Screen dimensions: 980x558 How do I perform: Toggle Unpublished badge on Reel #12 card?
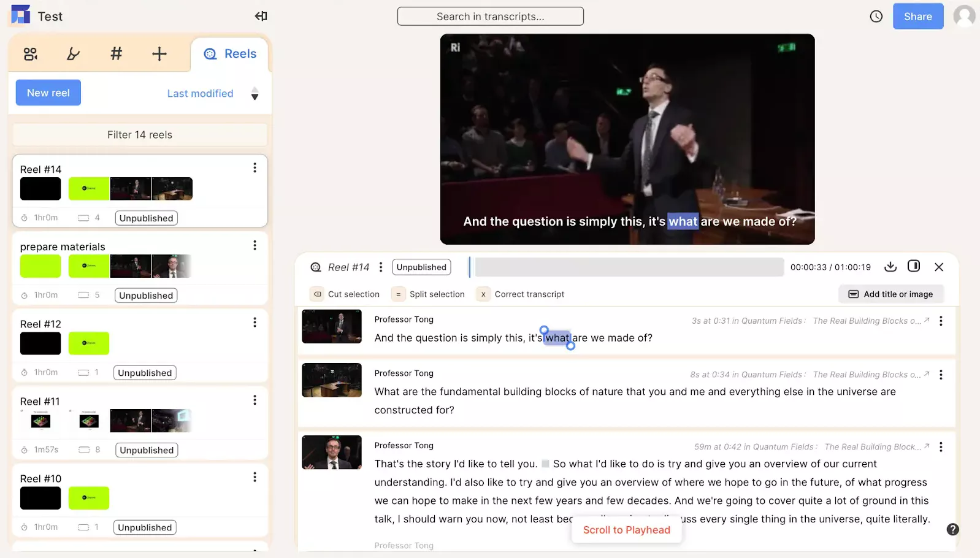click(145, 373)
